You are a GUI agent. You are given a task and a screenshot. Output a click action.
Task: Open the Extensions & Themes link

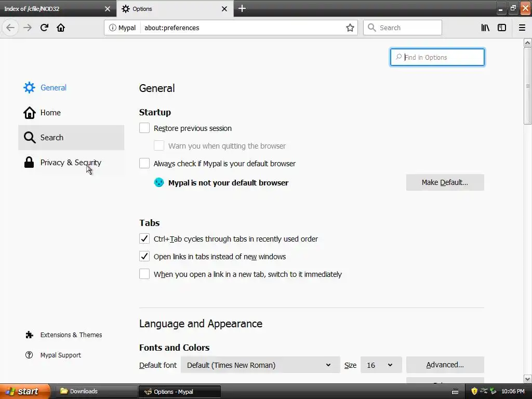click(x=71, y=335)
